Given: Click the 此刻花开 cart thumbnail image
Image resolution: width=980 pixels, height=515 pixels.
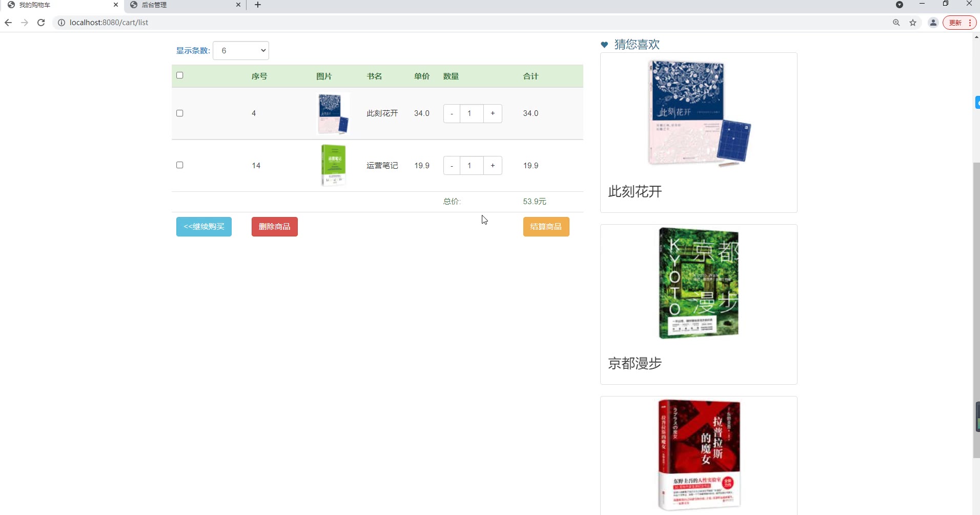Looking at the screenshot, I should point(333,113).
